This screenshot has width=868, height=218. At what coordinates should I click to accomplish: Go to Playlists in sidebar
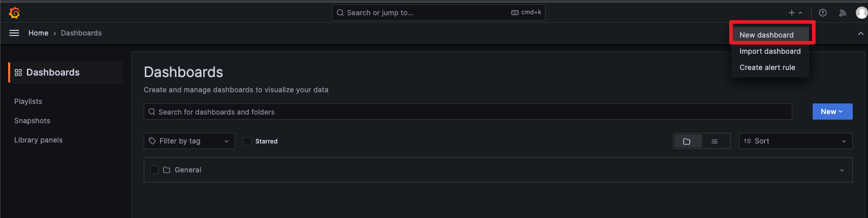coord(28,101)
